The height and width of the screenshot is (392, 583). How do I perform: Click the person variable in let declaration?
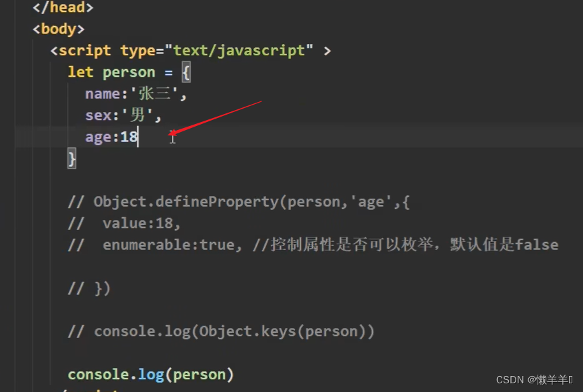[129, 73]
